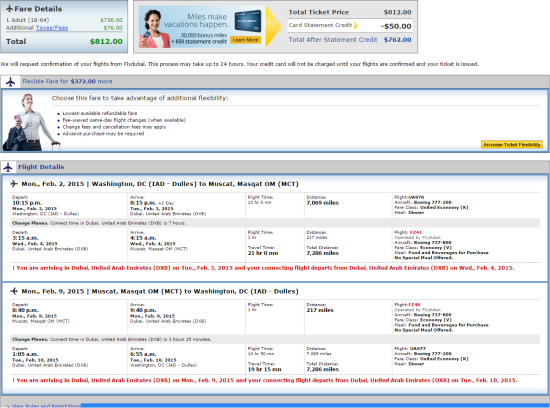Click the 3:15 a.m. Dubai departure time
The height and width of the screenshot is (408, 550).
[25, 238]
